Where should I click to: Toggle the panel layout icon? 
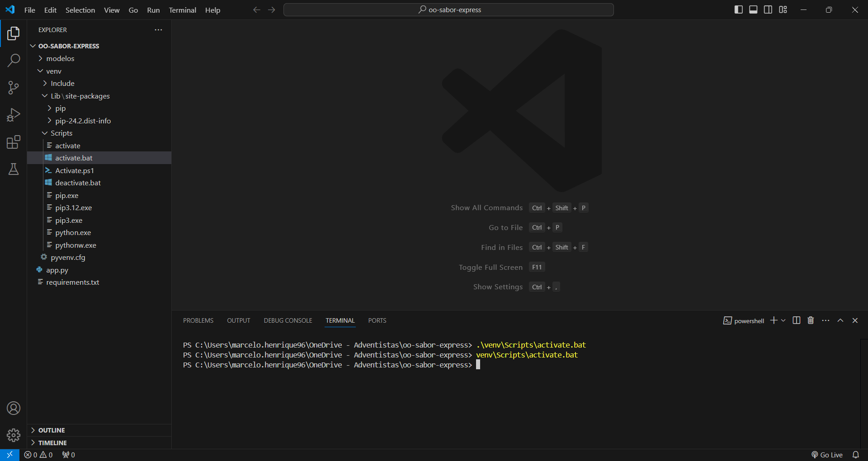pos(753,9)
